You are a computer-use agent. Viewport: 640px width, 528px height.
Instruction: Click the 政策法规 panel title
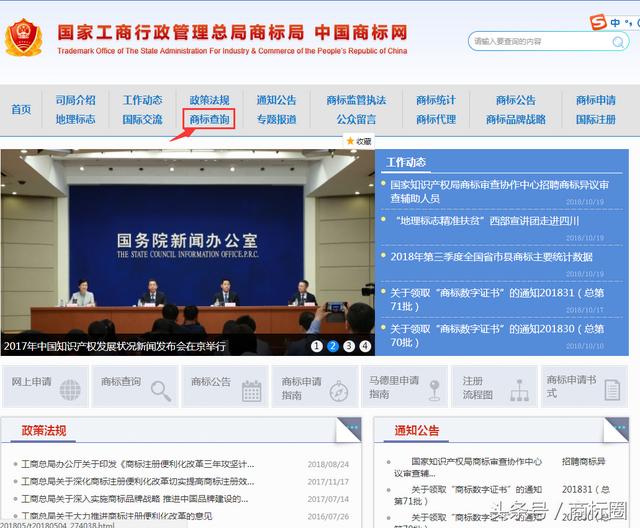(x=44, y=430)
